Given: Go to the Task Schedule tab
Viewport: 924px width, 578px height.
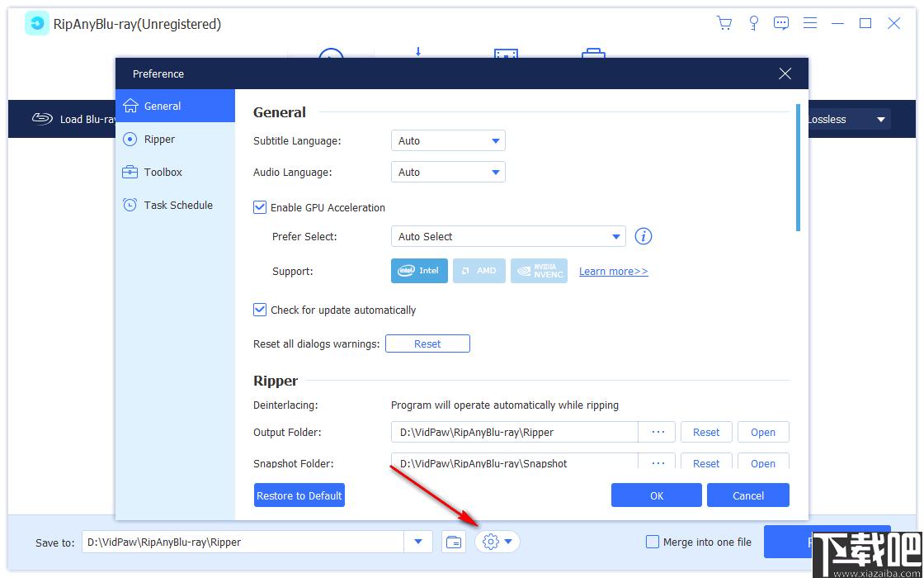Looking at the screenshot, I should (176, 206).
